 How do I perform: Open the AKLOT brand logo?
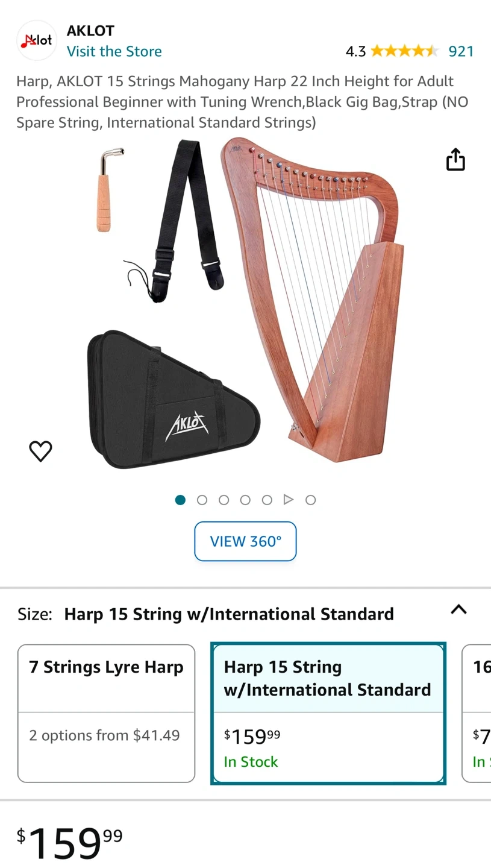(x=36, y=40)
